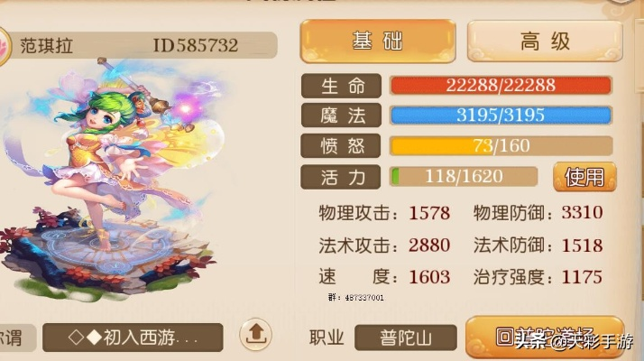Tap the upload arrow icon
644x361 pixels.
click(x=255, y=335)
